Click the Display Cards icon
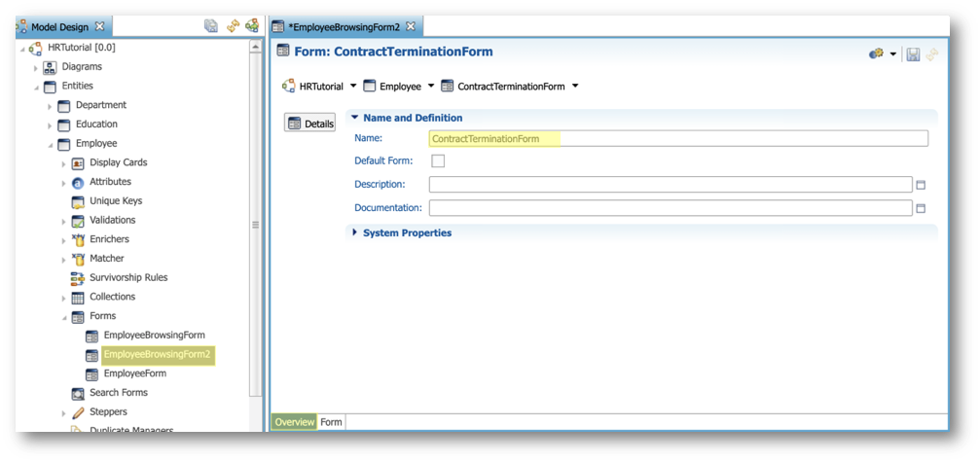The height and width of the screenshot is (462, 980). [78, 163]
